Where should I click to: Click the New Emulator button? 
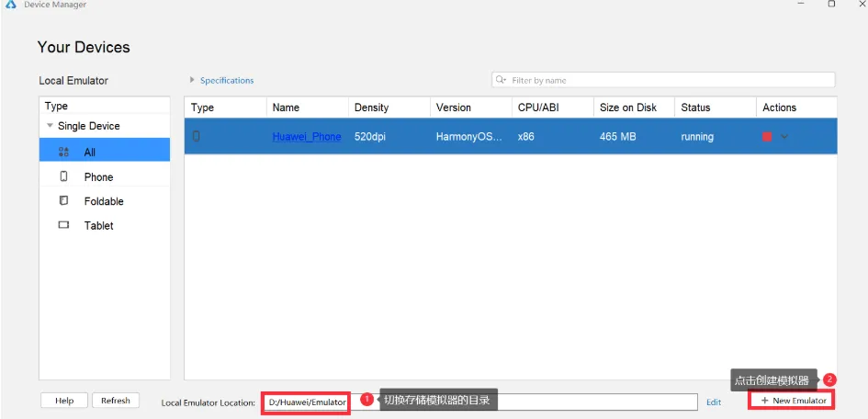point(794,401)
